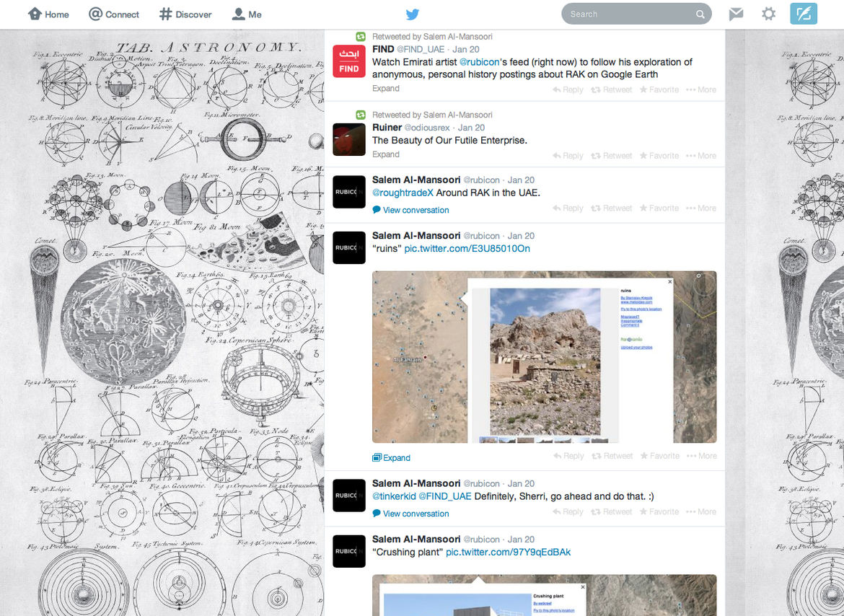The image size is (844, 616).
Task: Click the Jan 20 timestamp on ruins tweet
Action: pos(521,236)
